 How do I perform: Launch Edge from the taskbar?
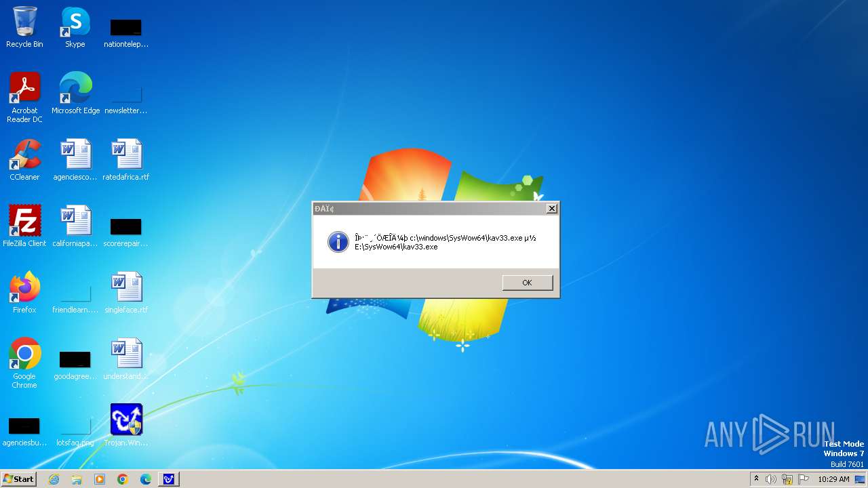tap(146, 479)
